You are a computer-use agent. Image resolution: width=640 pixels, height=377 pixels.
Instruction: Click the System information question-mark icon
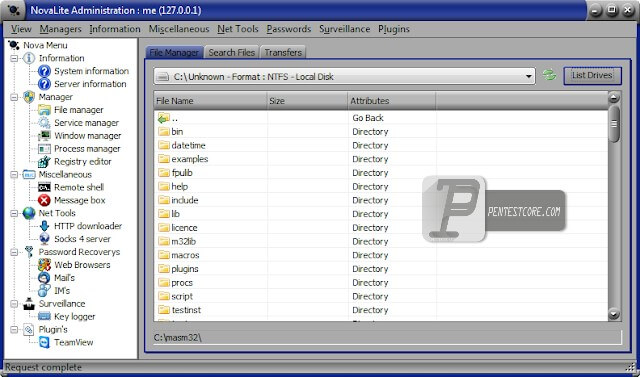44,71
